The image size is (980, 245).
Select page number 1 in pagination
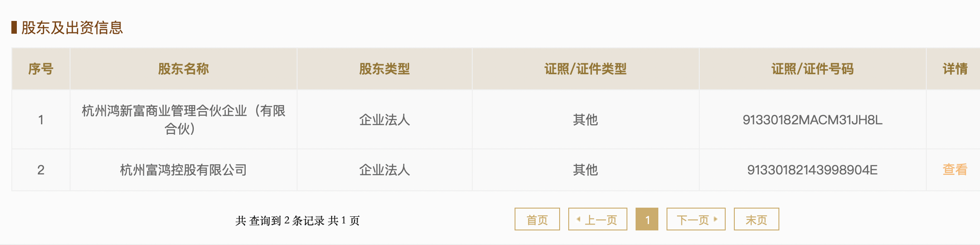647,219
